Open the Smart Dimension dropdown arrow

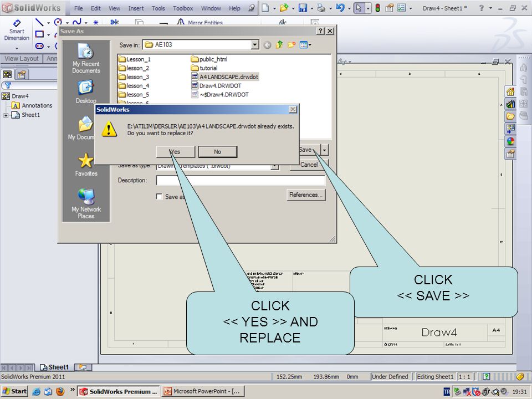(17, 48)
